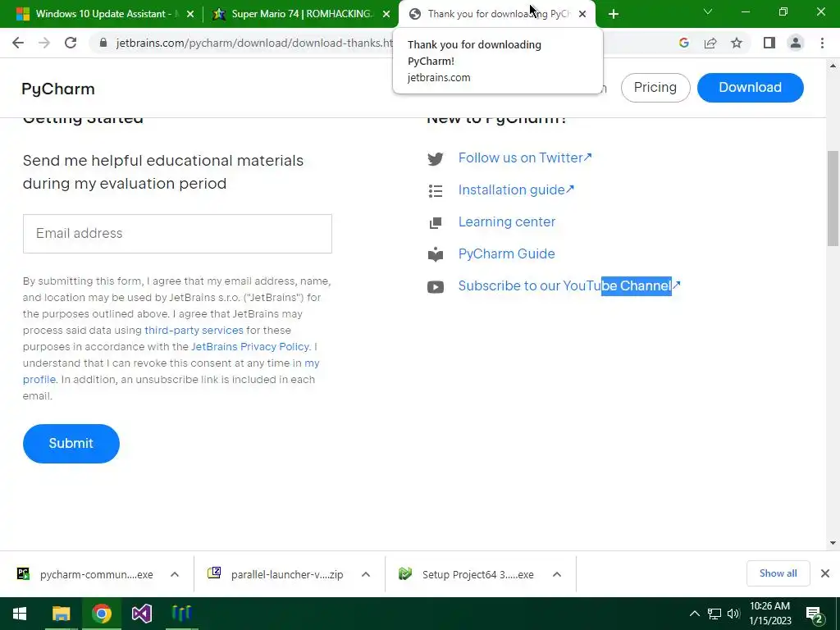Image resolution: width=840 pixels, height=630 pixels.
Task: Open a new tab with the plus button
Action: tap(614, 14)
